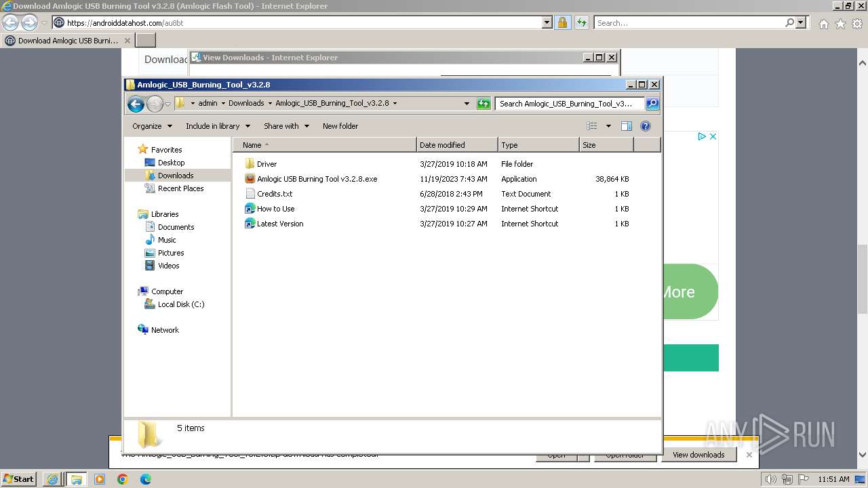The height and width of the screenshot is (488, 868).
Task: Open the Videos library
Action: (168, 266)
